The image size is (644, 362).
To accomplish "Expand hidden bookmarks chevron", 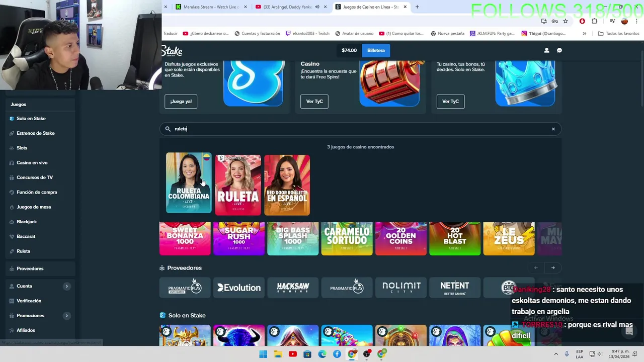I will click(584, 34).
